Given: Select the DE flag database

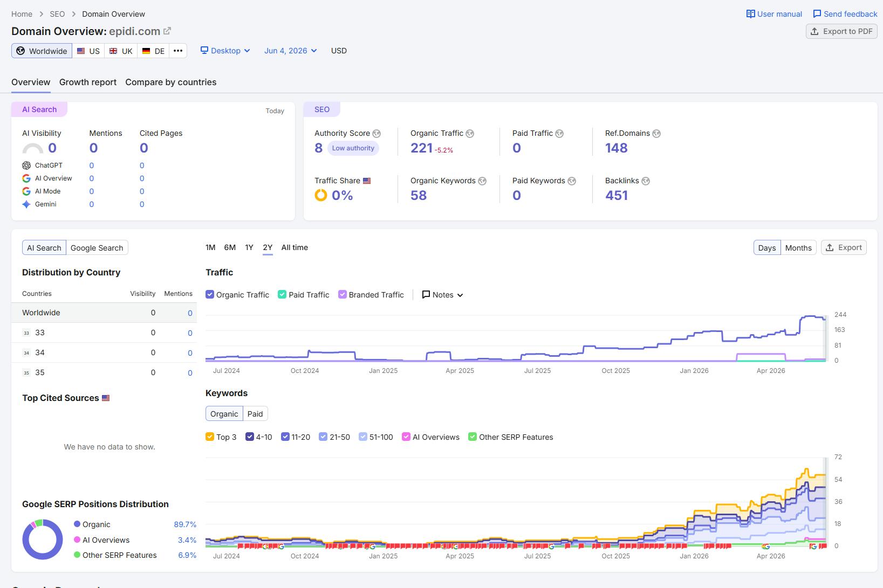Looking at the screenshot, I should [x=153, y=51].
